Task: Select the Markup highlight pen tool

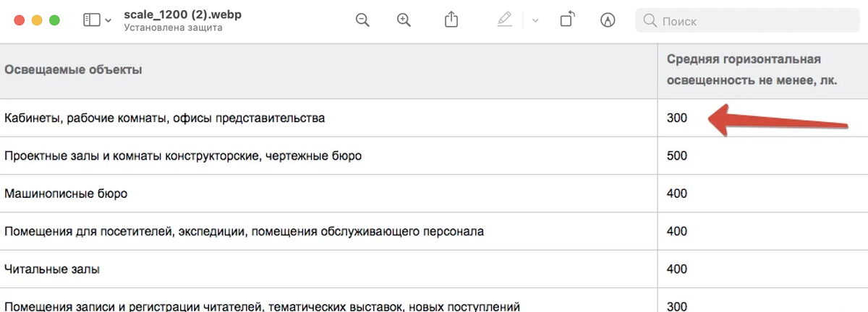Action: point(504,20)
